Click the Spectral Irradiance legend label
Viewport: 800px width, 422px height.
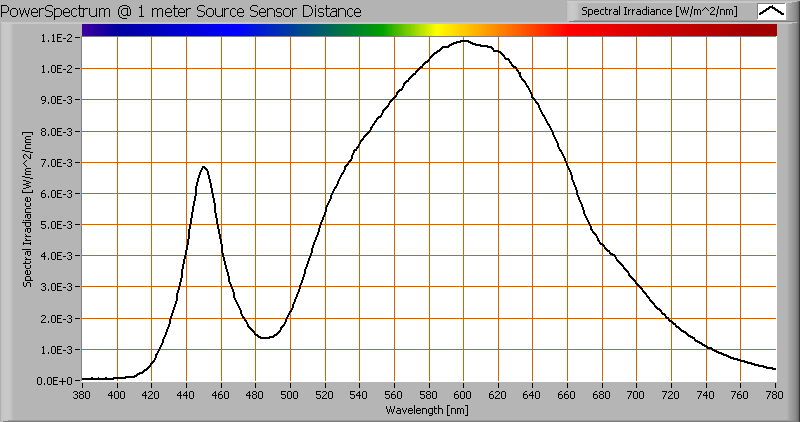(x=660, y=11)
